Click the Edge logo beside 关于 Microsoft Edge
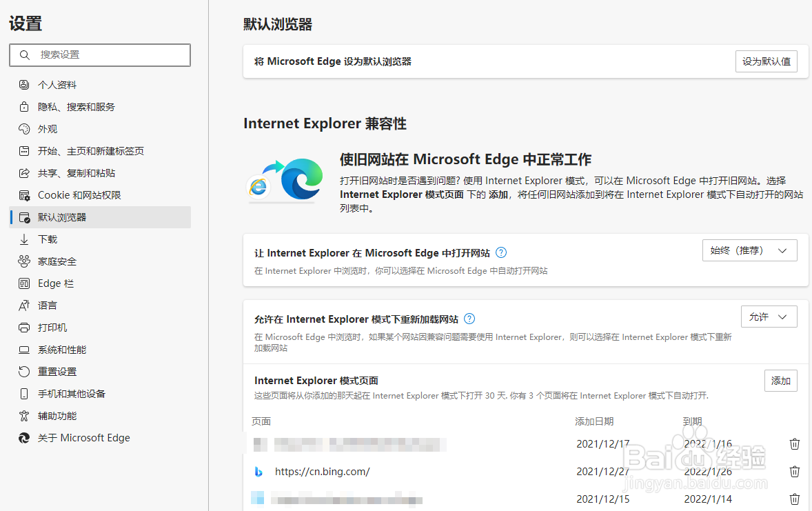 click(x=24, y=438)
